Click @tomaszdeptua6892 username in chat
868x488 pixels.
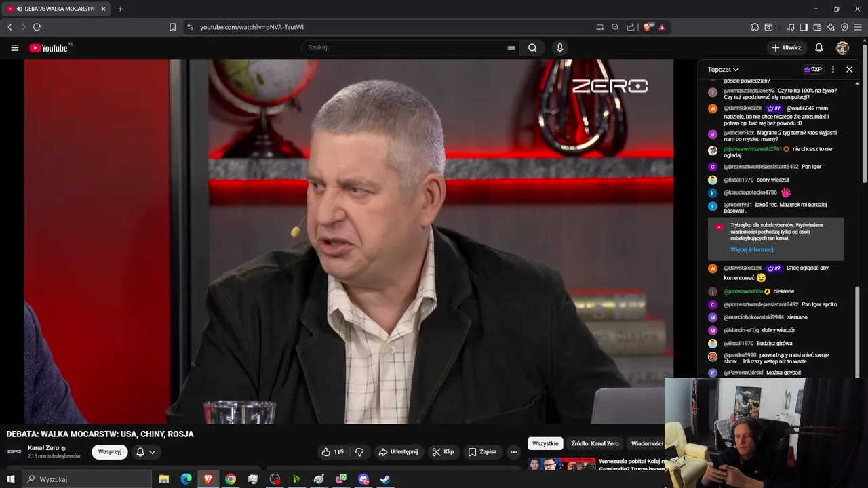(x=749, y=91)
